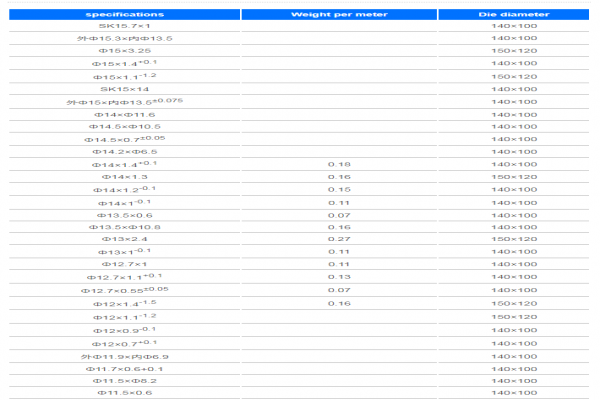Select the Φ11.5×Φ8.2 specification cell

pos(125,381)
